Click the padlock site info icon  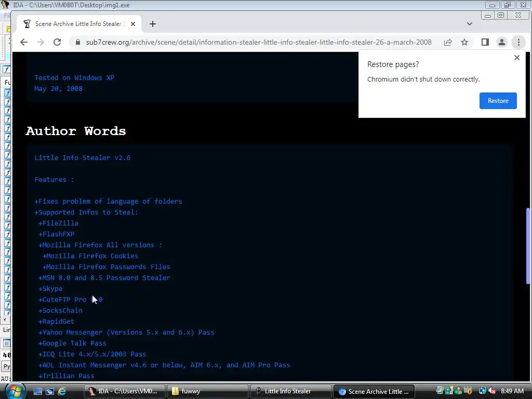[x=78, y=42]
